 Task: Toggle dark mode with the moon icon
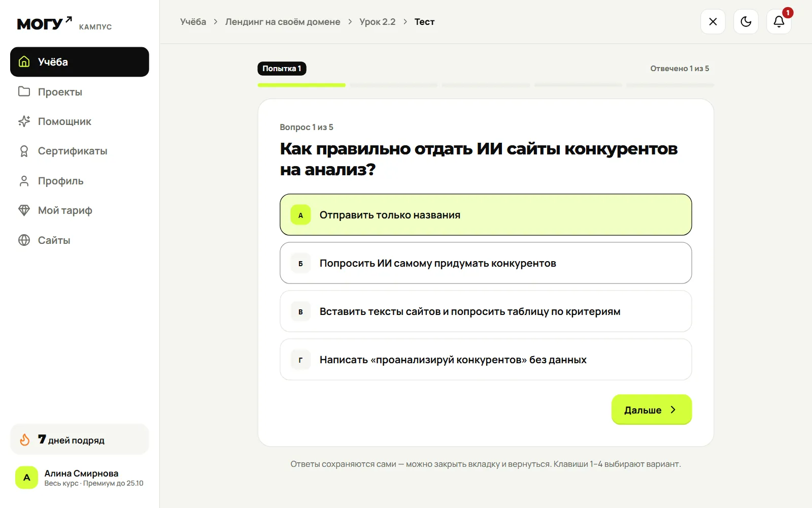pyautogui.click(x=746, y=22)
